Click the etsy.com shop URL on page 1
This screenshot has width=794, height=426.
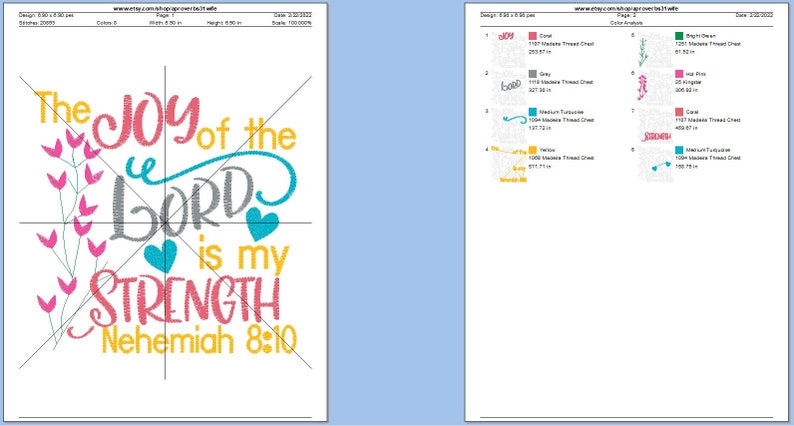(x=165, y=9)
